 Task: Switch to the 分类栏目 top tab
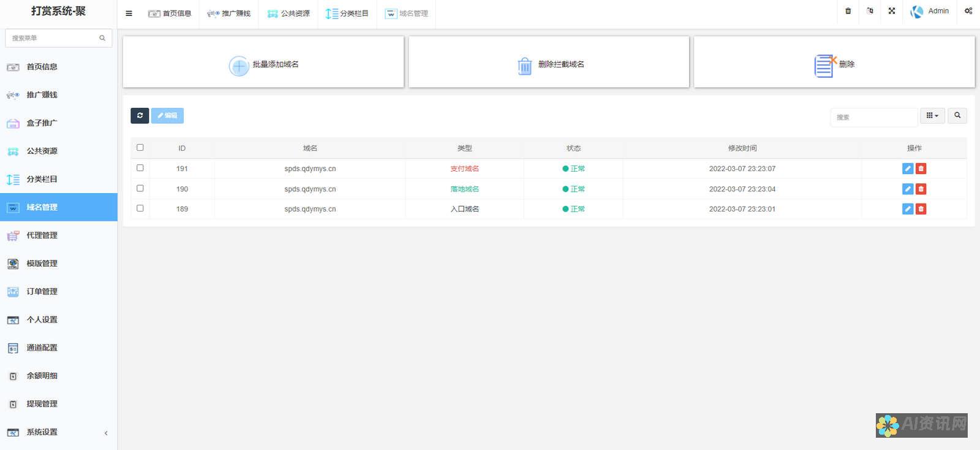pos(347,13)
